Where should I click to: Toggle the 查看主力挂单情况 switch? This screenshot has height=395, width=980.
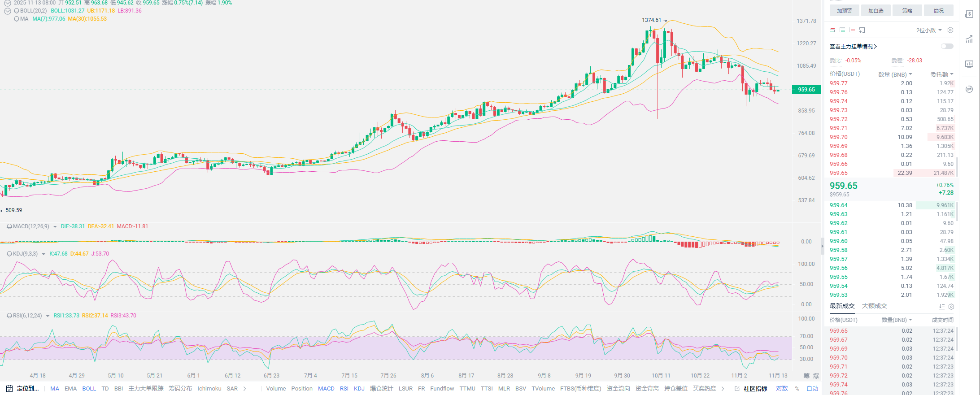click(947, 46)
